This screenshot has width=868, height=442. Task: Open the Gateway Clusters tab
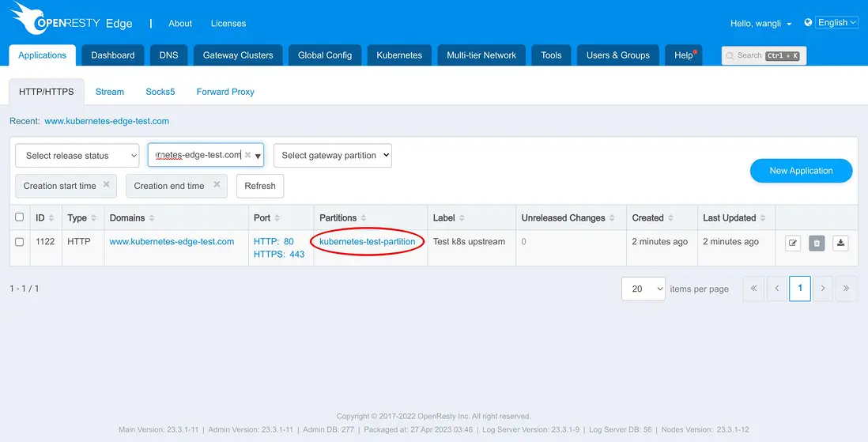(x=238, y=55)
